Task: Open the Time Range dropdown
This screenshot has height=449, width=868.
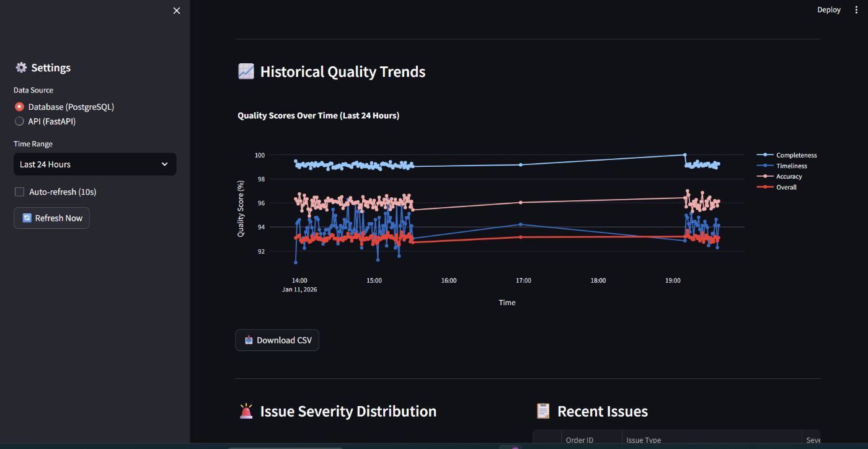Action: [94, 164]
